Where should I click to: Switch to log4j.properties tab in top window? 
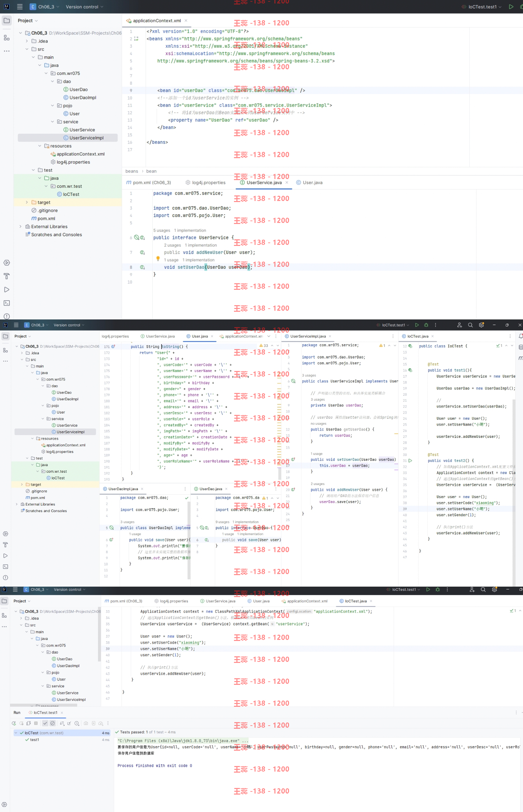(x=206, y=183)
